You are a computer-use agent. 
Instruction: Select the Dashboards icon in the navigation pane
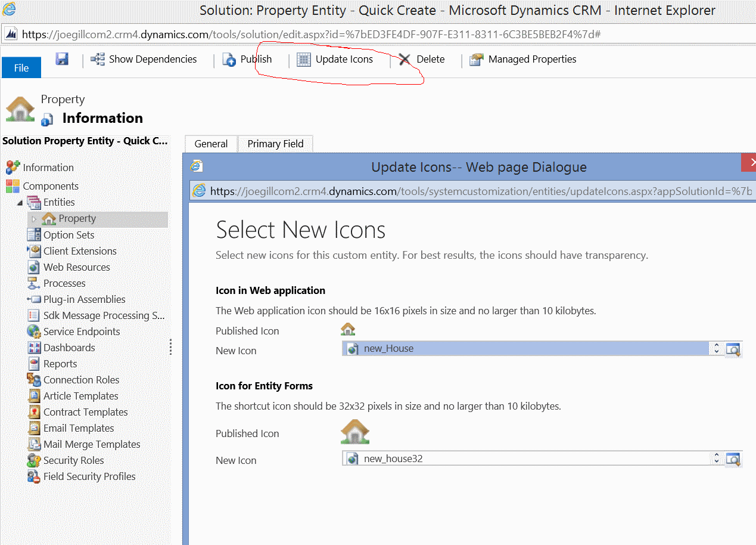35,347
